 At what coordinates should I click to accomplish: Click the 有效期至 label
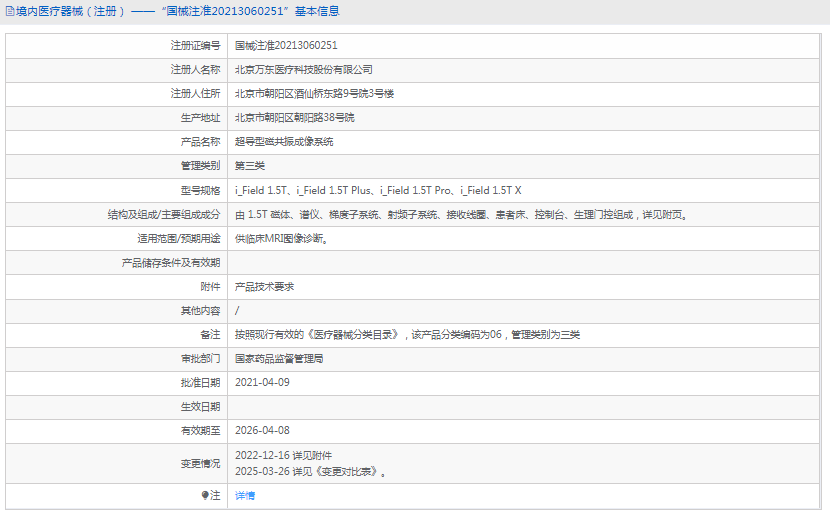click(x=200, y=430)
